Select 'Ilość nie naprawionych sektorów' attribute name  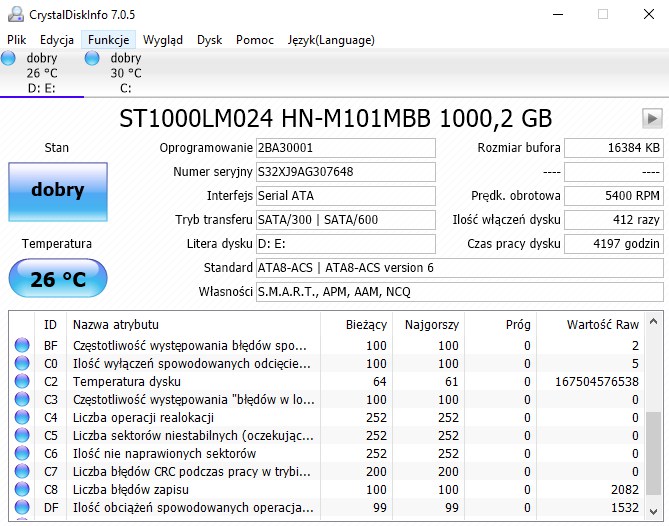pyautogui.click(x=164, y=453)
